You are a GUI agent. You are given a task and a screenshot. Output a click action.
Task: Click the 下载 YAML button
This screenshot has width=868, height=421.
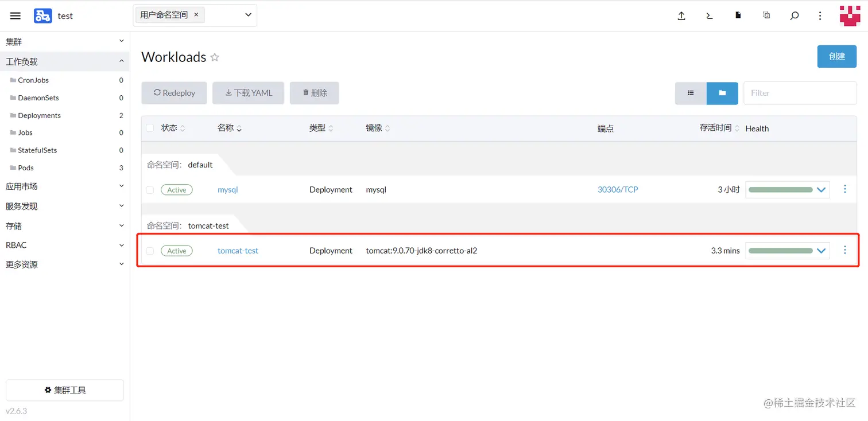[248, 93]
